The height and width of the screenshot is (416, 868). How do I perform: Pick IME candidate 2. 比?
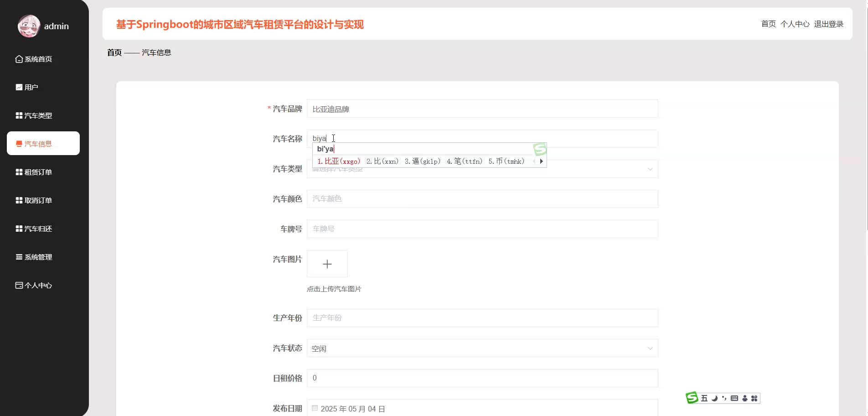(382, 161)
